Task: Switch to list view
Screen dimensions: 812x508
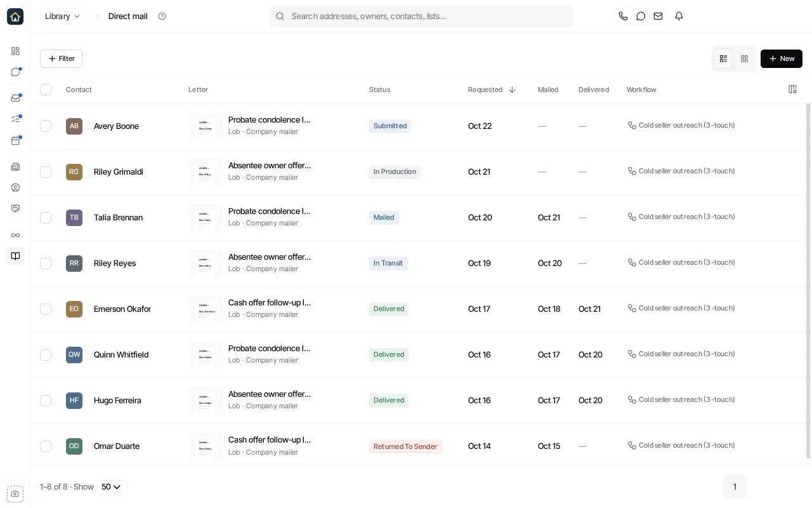Action: point(723,58)
